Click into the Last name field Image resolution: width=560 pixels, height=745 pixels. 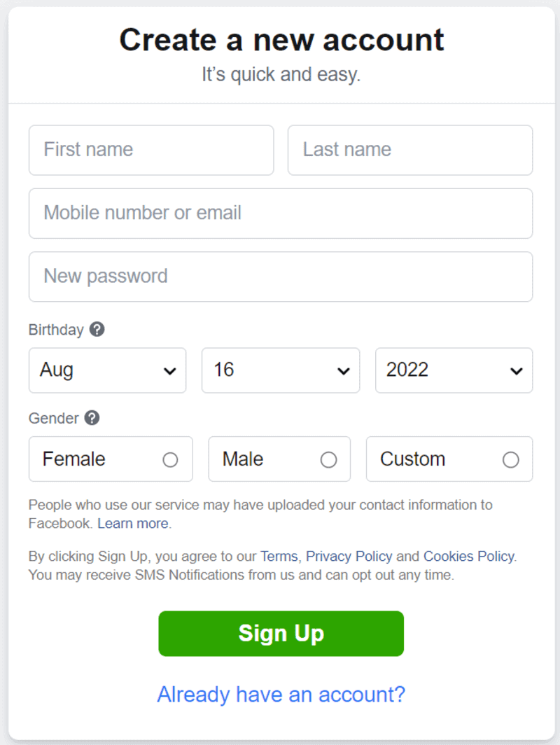point(409,150)
